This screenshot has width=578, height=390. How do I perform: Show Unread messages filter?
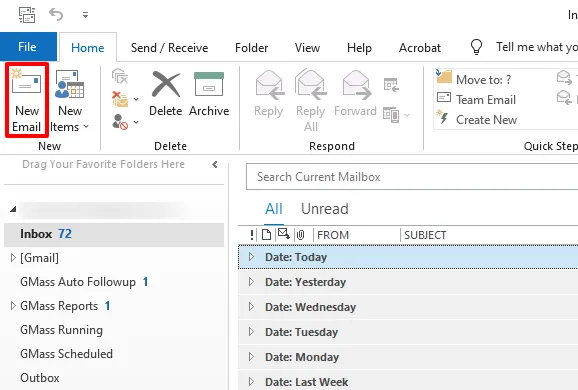click(x=325, y=209)
